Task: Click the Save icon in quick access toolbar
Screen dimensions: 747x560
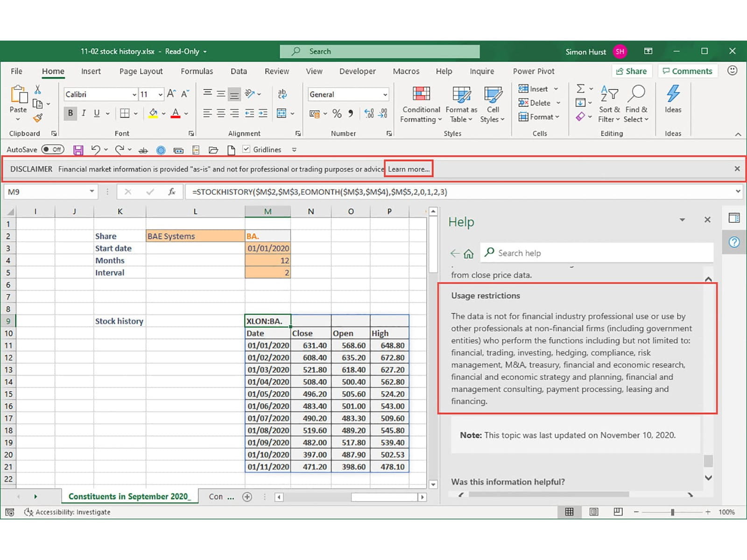Action: pyautogui.click(x=78, y=150)
